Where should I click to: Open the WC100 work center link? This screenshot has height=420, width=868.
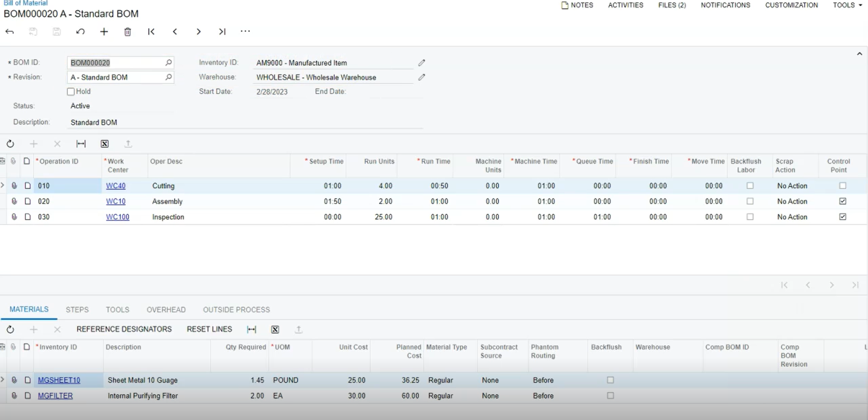tap(118, 217)
